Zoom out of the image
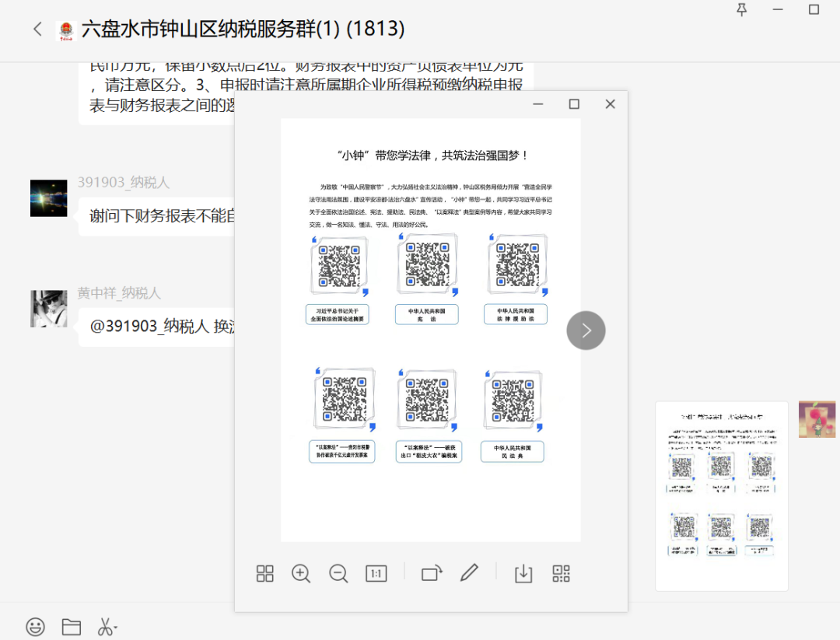This screenshot has width=840, height=640. (338, 574)
